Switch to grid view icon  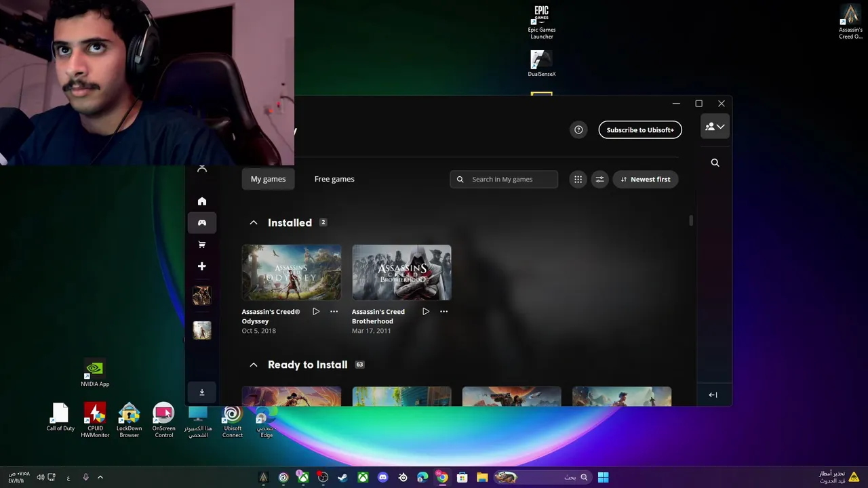point(578,179)
